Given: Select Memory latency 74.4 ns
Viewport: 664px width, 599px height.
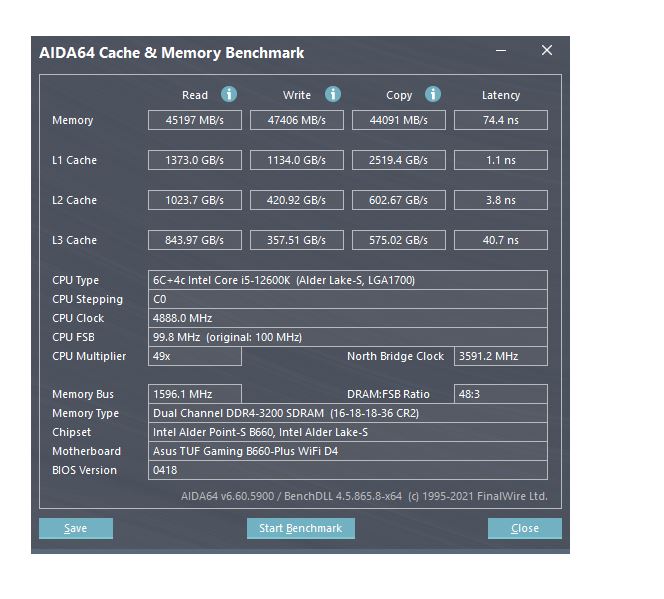Looking at the screenshot, I should coord(501,120).
